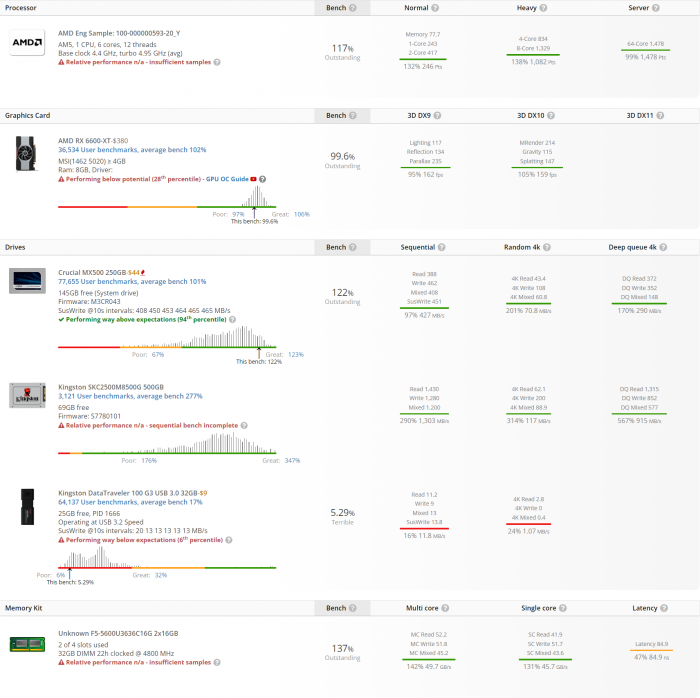
Task: Open help icon for DataTraveler below expectations warning
Action: pos(227,539)
